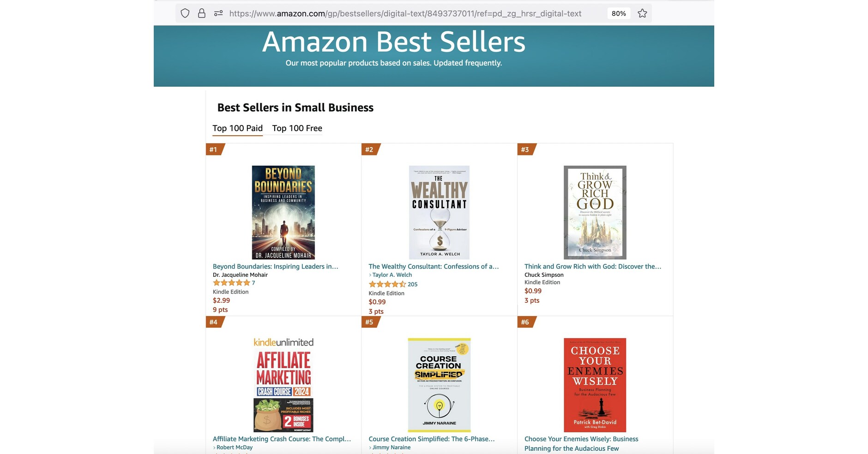868x454 pixels.
Task: Open Affiliate Marketing Crash Course cover
Action: click(x=283, y=385)
